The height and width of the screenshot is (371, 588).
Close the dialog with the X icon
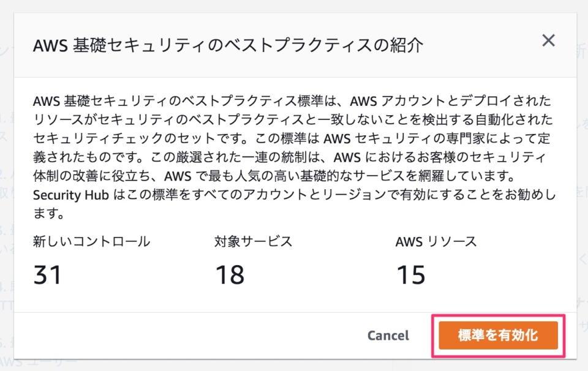[x=548, y=41]
